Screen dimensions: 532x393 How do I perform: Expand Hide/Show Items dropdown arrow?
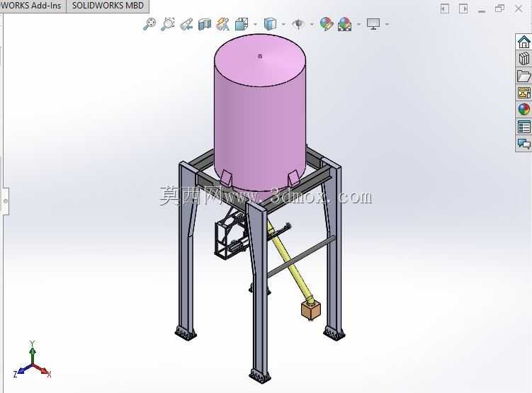(312, 24)
